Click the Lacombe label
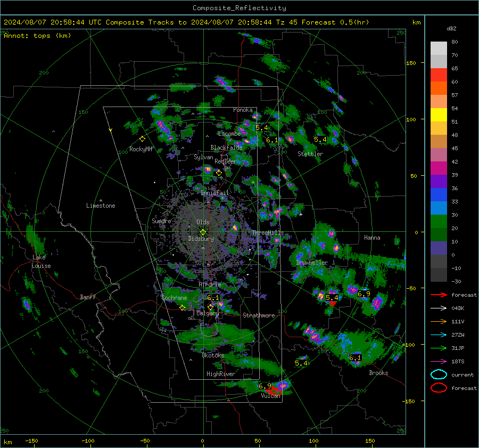Viewport: 479px width, 448px height. click(x=229, y=134)
